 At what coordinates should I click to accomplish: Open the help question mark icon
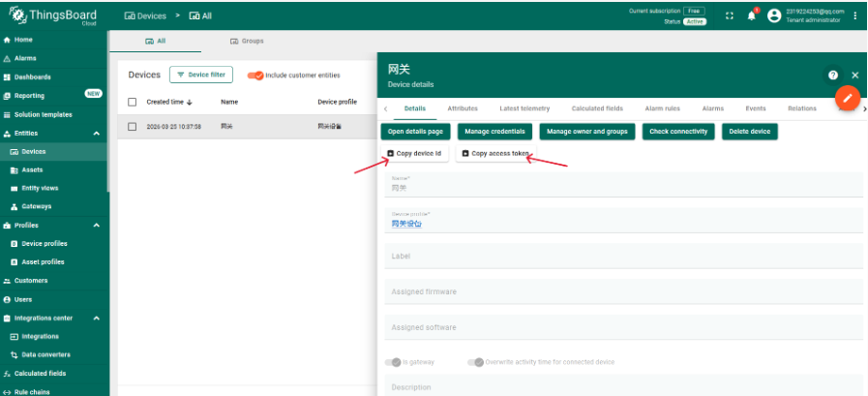point(832,75)
